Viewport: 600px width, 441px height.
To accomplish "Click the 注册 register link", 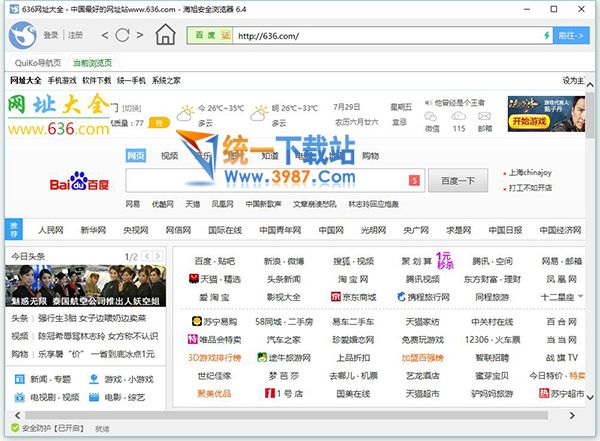I will [75, 35].
